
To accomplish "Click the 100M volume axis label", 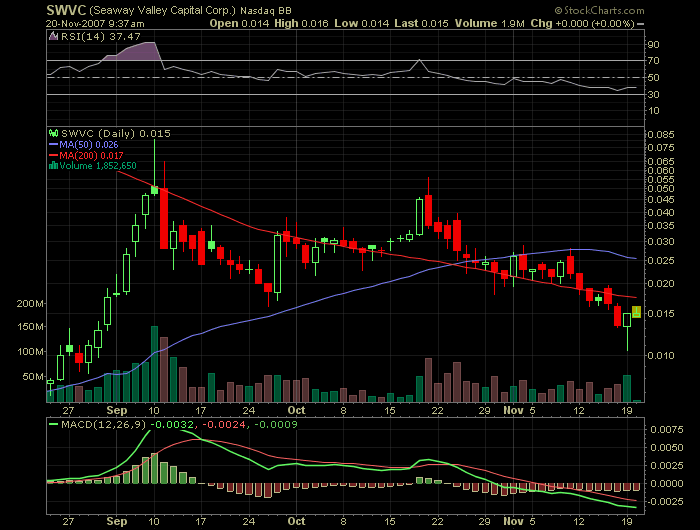I will tap(30, 352).
